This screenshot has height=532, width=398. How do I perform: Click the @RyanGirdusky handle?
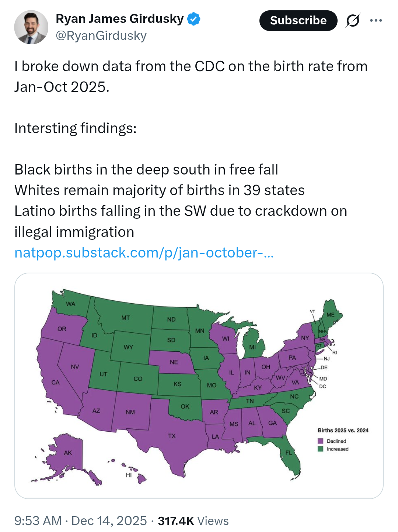tap(101, 36)
